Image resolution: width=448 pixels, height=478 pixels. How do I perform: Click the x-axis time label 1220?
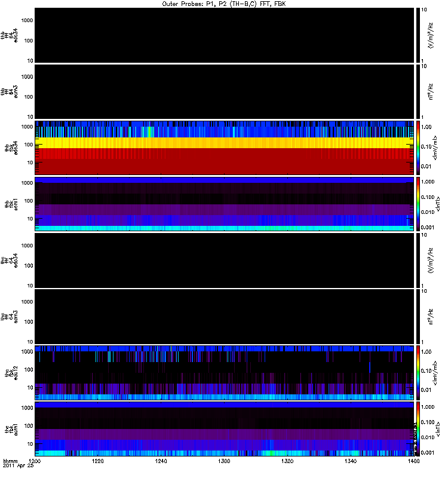(x=98, y=461)
